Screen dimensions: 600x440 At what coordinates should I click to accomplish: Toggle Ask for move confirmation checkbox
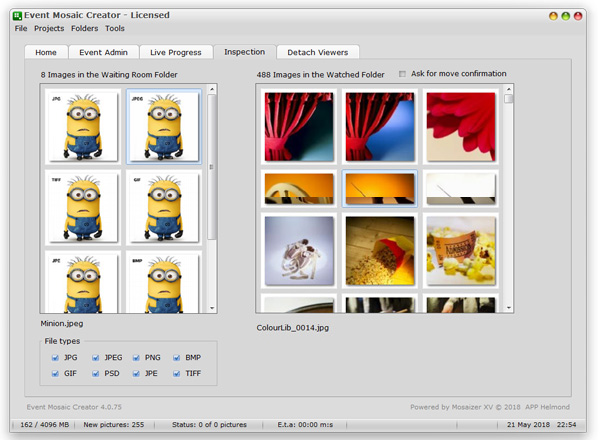(402, 74)
